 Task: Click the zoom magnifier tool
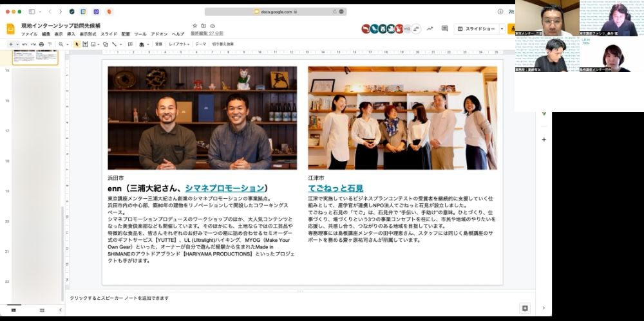pos(61,44)
